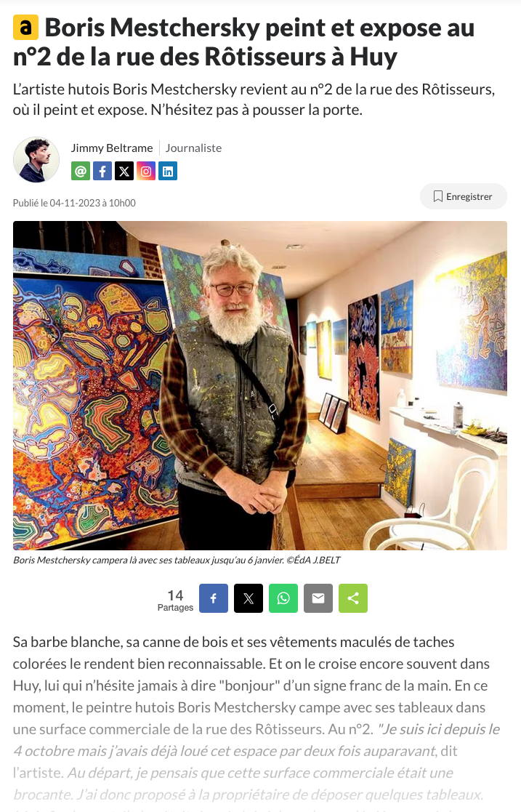Click the photo caption text
Viewport: 521px width, 812px height.
click(177, 560)
